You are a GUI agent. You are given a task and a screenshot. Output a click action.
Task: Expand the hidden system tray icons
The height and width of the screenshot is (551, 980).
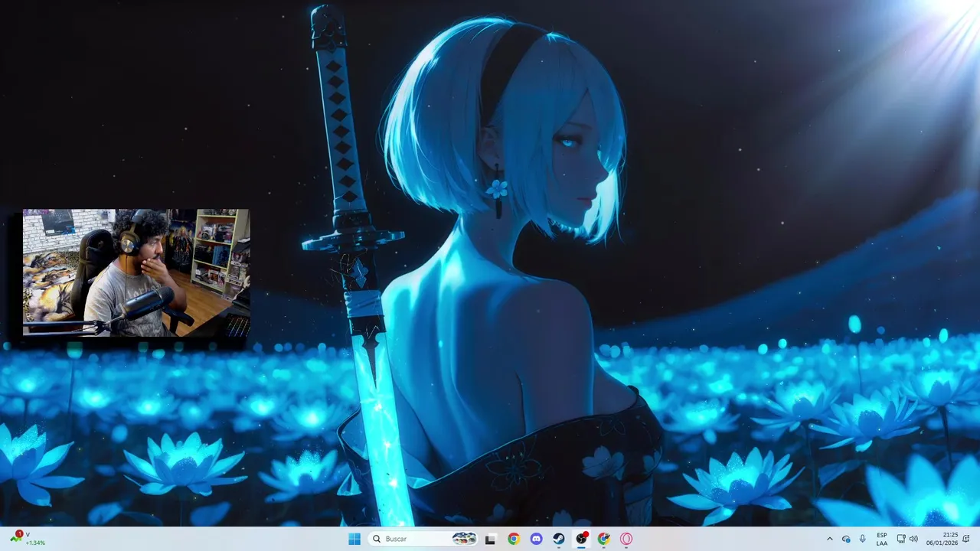pos(829,539)
